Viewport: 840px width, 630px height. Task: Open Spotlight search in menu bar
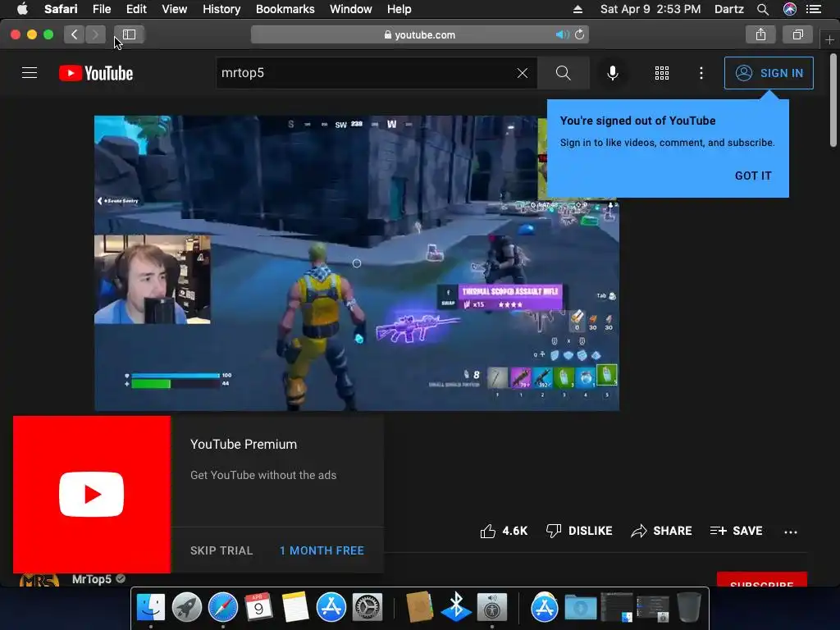pyautogui.click(x=763, y=9)
